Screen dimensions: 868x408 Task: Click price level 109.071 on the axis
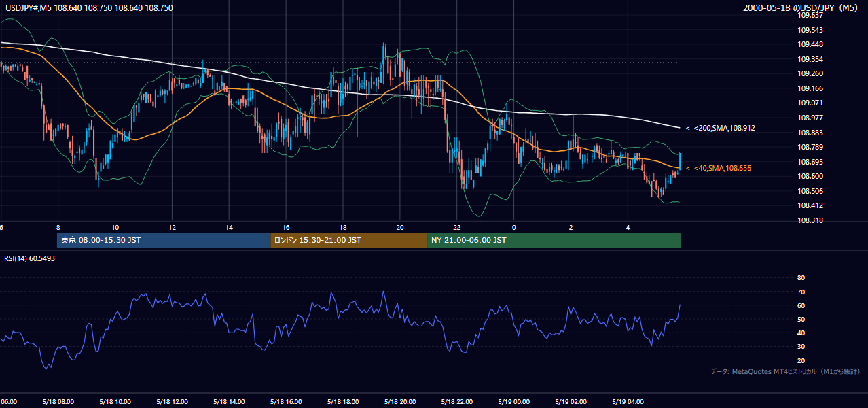coord(810,103)
